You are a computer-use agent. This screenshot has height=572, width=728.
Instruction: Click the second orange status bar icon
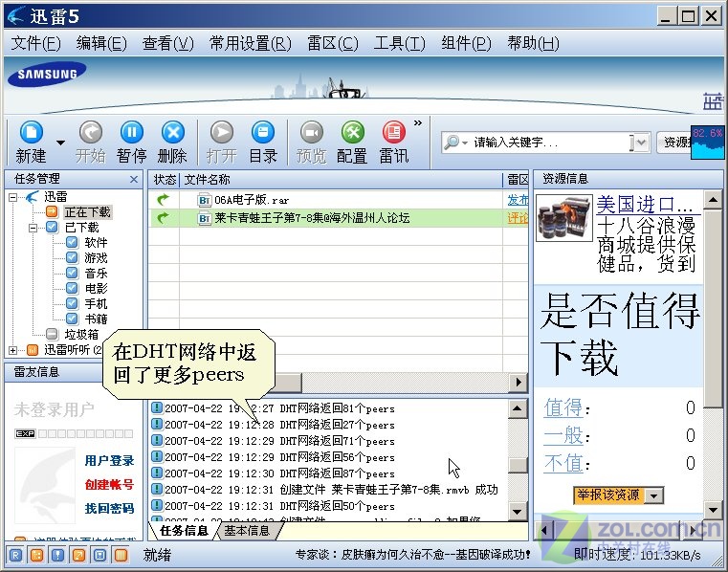36,555
